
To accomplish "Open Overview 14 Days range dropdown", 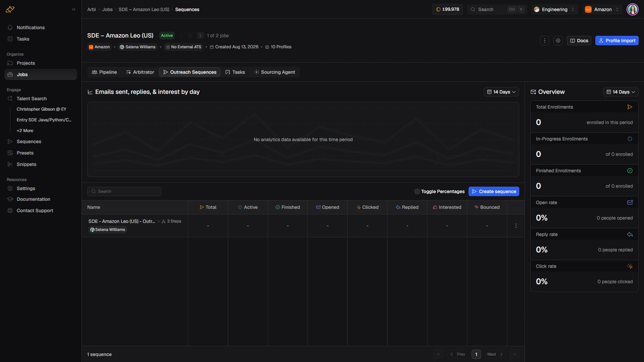I will (x=621, y=92).
